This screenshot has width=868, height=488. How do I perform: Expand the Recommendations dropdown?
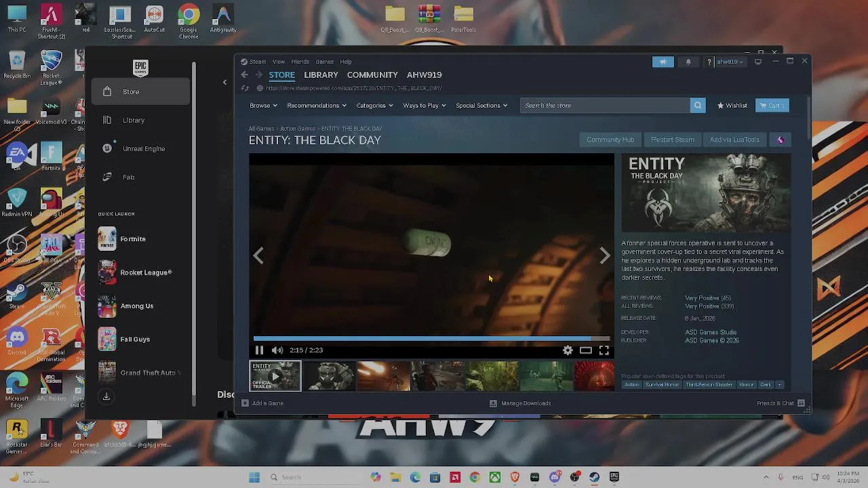pyautogui.click(x=317, y=106)
